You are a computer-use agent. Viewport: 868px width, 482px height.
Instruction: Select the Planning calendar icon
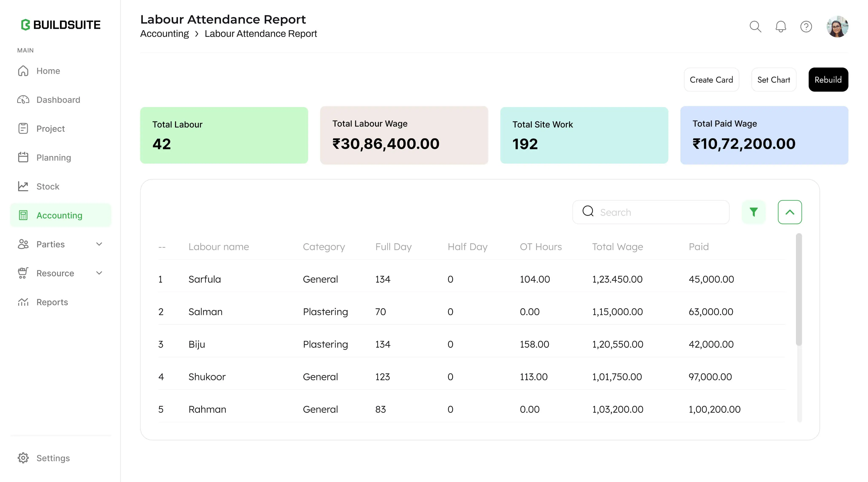tap(23, 157)
